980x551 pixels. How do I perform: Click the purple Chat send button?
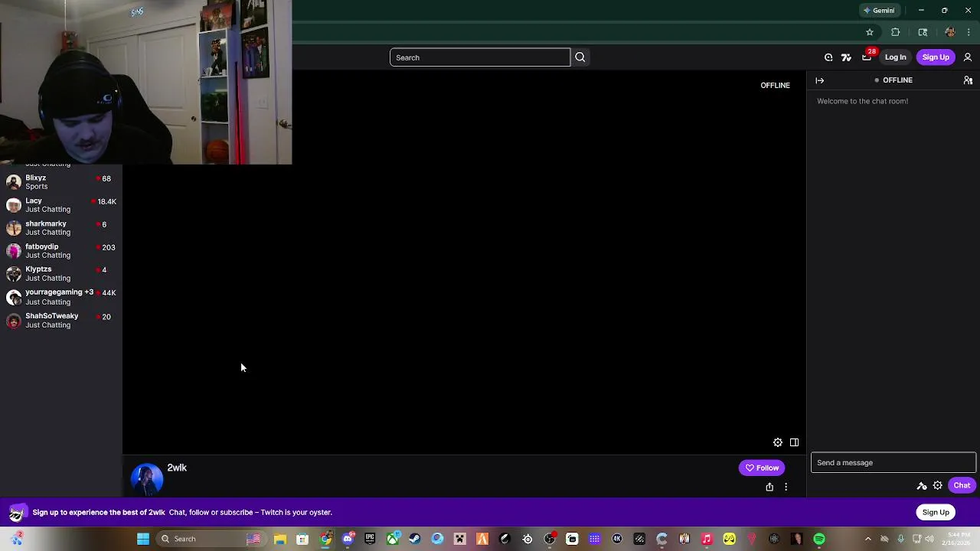pos(962,485)
